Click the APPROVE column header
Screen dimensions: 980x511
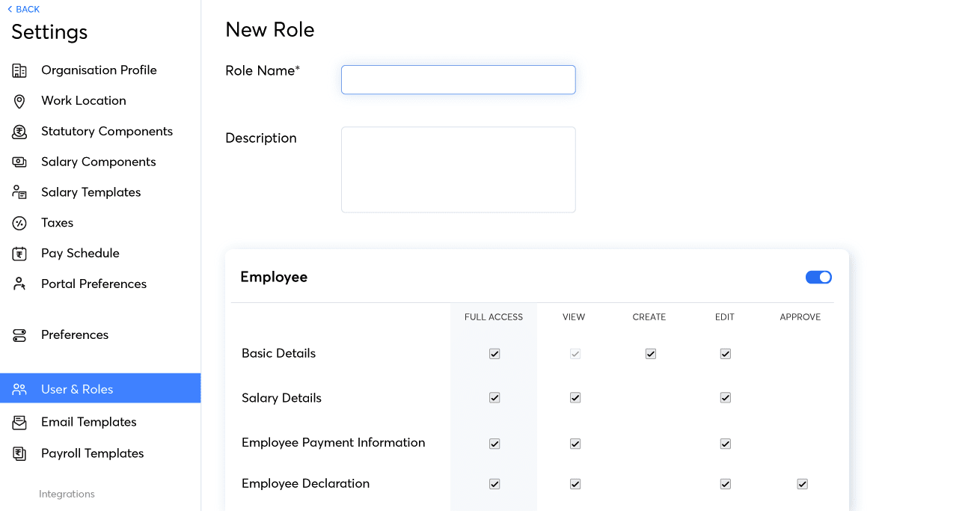click(x=800, y=317)
